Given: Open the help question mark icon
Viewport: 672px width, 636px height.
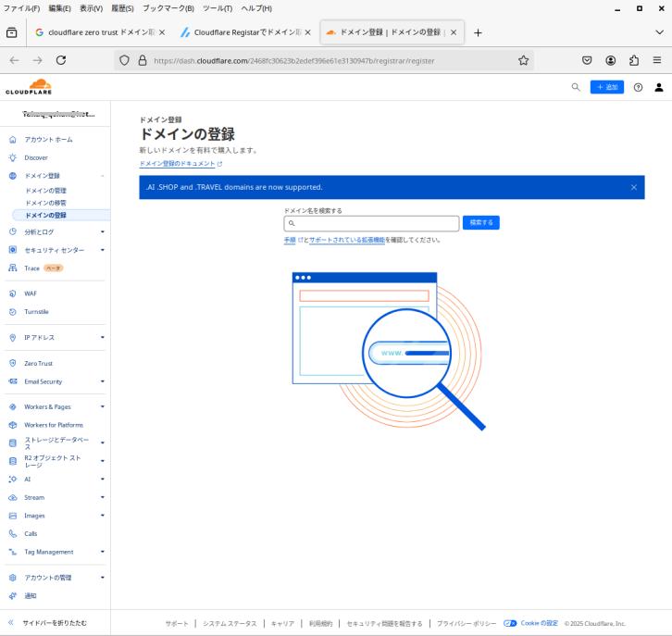Looking at the screenshot, I should [638, 87].
